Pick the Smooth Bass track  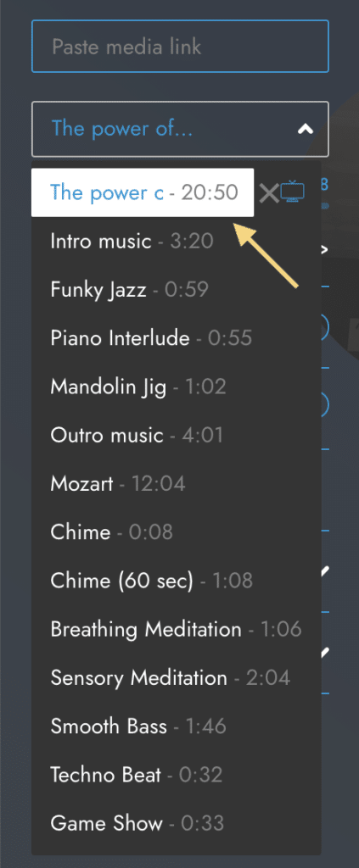click(x=177, y=726)
